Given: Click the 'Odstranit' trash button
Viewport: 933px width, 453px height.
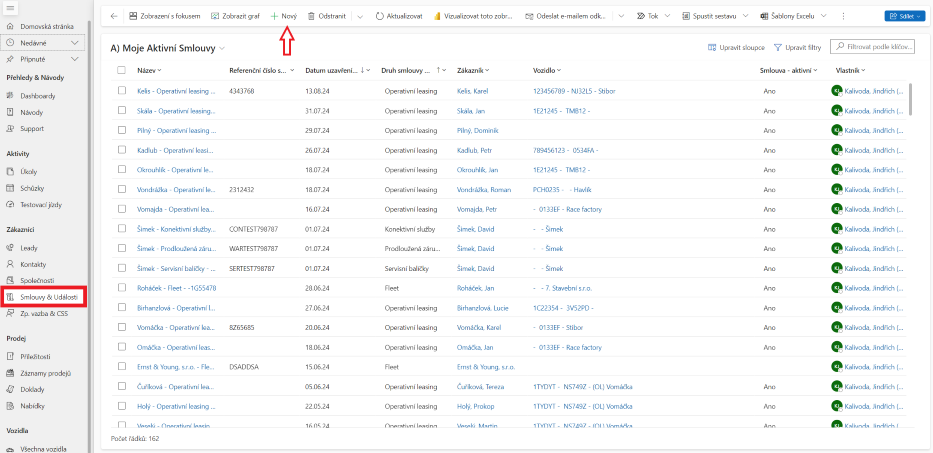Looking at the screenshot, I should point(327,17).
